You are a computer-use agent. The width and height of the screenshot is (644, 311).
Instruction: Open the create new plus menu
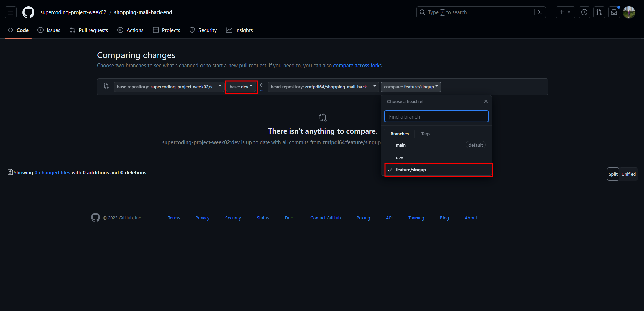tap(565, 12)
